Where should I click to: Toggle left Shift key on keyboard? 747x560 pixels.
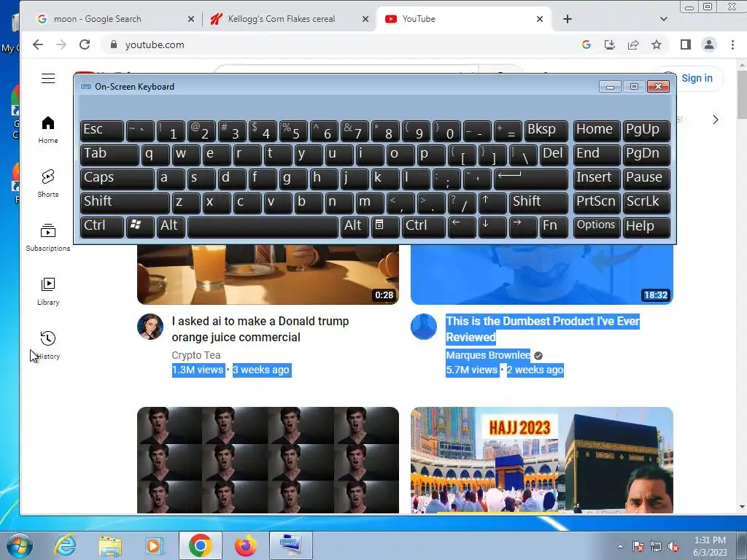tap(125, 203)
